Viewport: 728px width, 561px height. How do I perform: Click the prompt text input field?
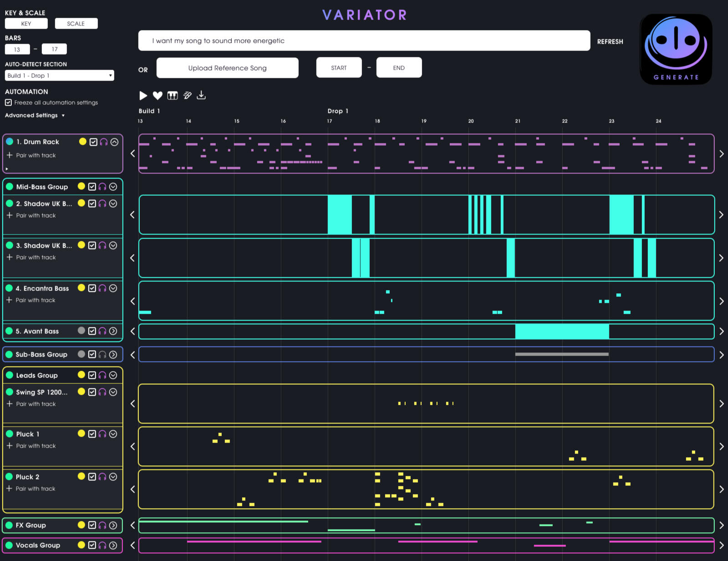(364, 41)
